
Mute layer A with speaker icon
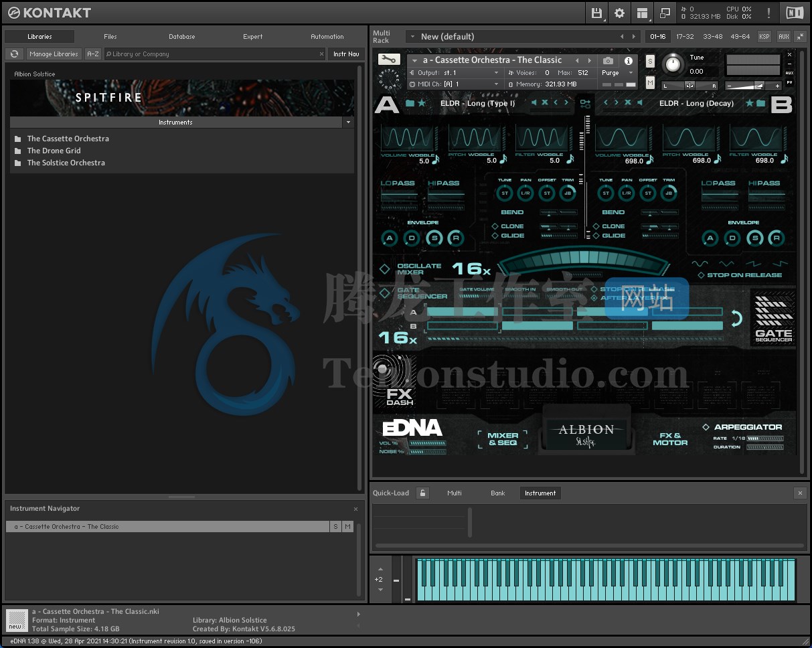(x=534, y=103)
